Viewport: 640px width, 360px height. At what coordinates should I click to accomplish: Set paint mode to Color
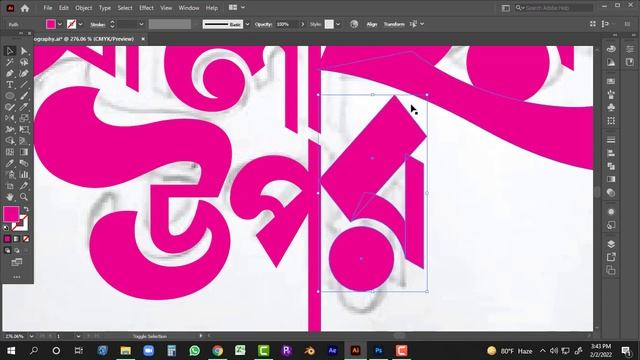tap(7, 239)
